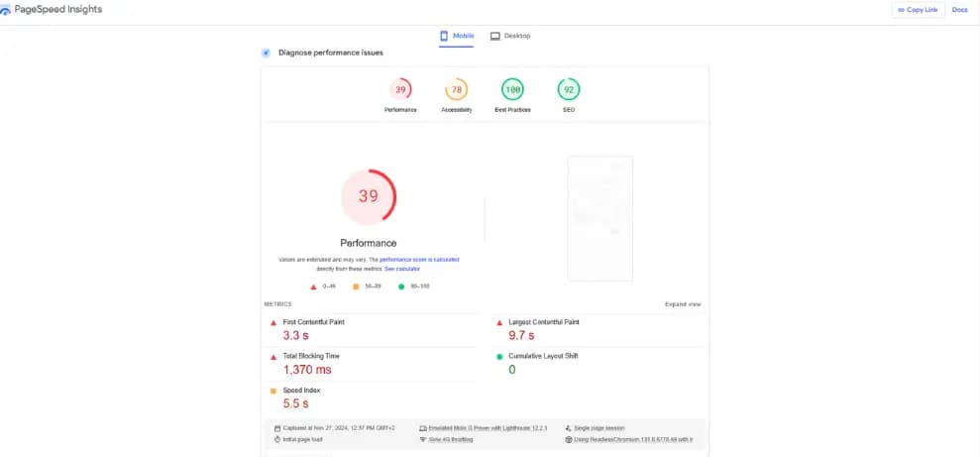Click the calendar icon beside Captured at
Viewport: 980px width, 457px height.
[277, 428]
